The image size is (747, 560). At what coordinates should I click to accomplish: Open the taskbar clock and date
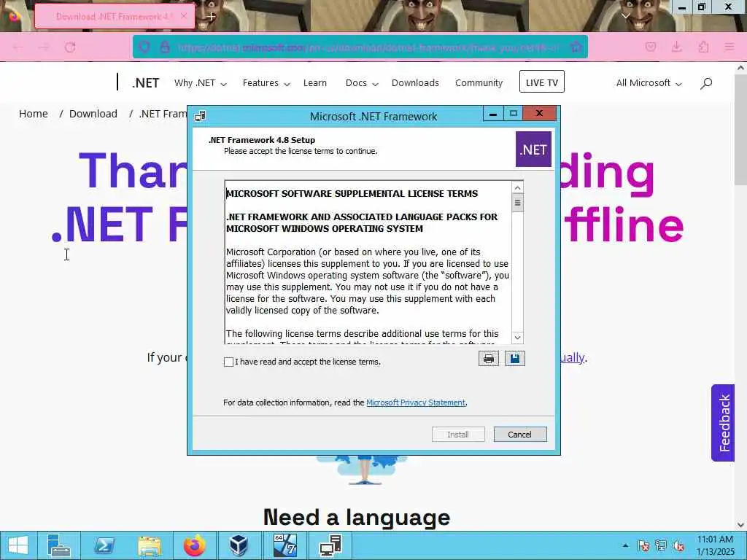tap(715, 545)
